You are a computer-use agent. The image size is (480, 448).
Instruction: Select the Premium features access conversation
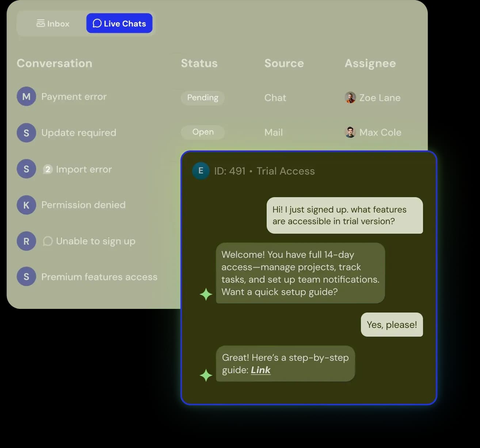pos(99,276)
